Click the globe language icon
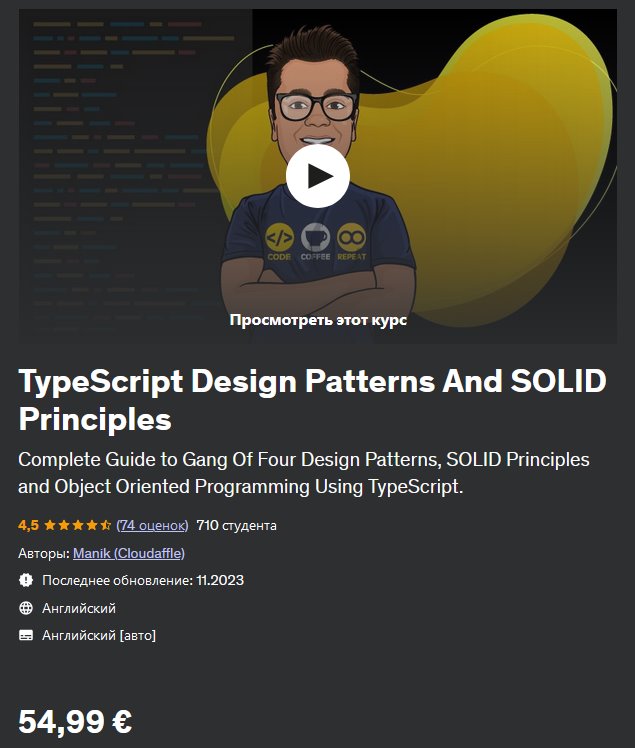 coord(26,608)
